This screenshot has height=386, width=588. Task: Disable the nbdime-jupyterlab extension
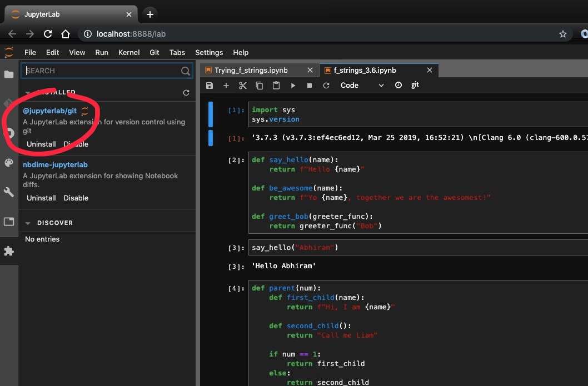(x=76, y=198)
